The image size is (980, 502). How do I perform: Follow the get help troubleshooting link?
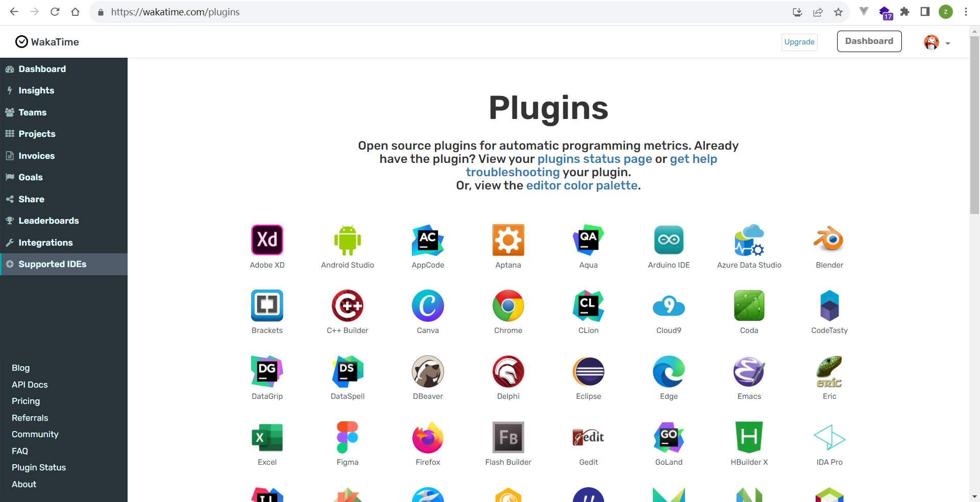click(x=592, y=165)
